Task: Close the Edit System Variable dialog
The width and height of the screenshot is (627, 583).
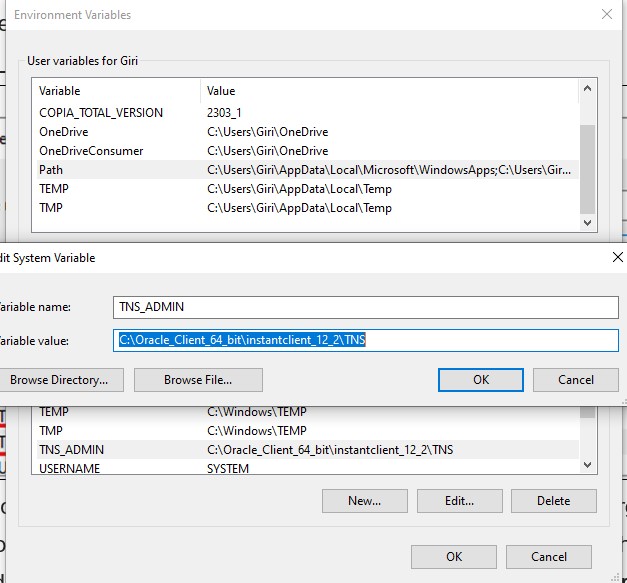Action: point(615,257)
